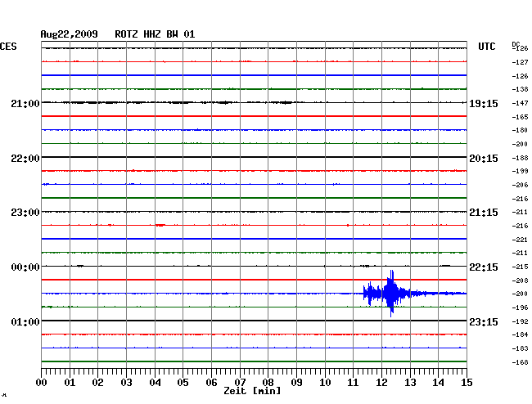The height and width of the screenshot is (404, 532).
Task: Click minute 05 on time axis
Action: click(183, 383)
